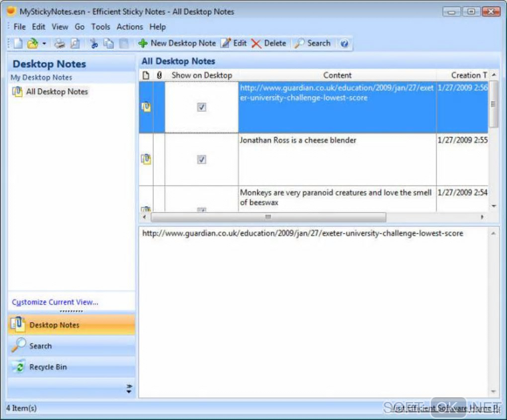
Task: Click the note type icon column header
Action: point(146,75)
